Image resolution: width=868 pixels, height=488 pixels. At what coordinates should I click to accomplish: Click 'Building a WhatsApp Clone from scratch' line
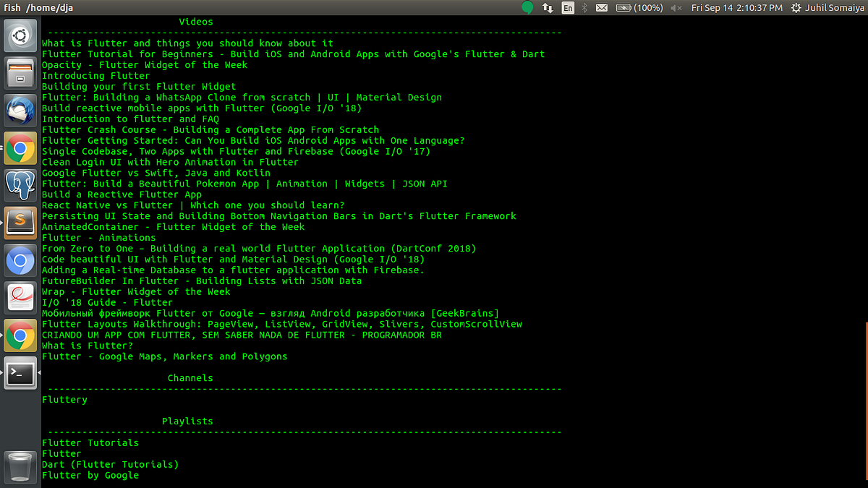(242, 98)
